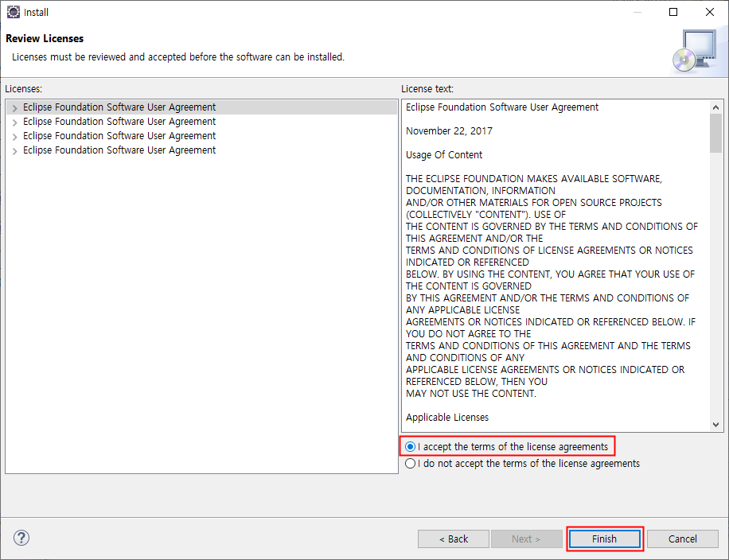Maximize the Install window
The image size is (729, 560).
tap(673, 12)
